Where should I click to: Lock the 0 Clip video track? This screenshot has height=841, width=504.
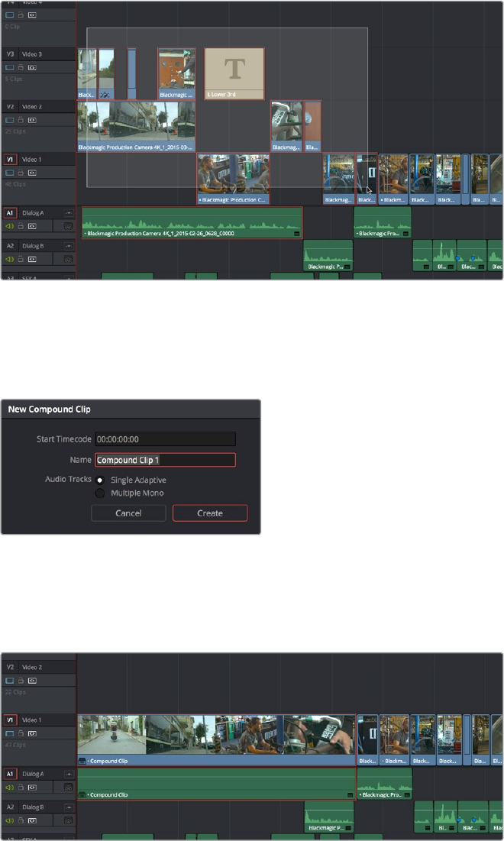tap(21, 15)
